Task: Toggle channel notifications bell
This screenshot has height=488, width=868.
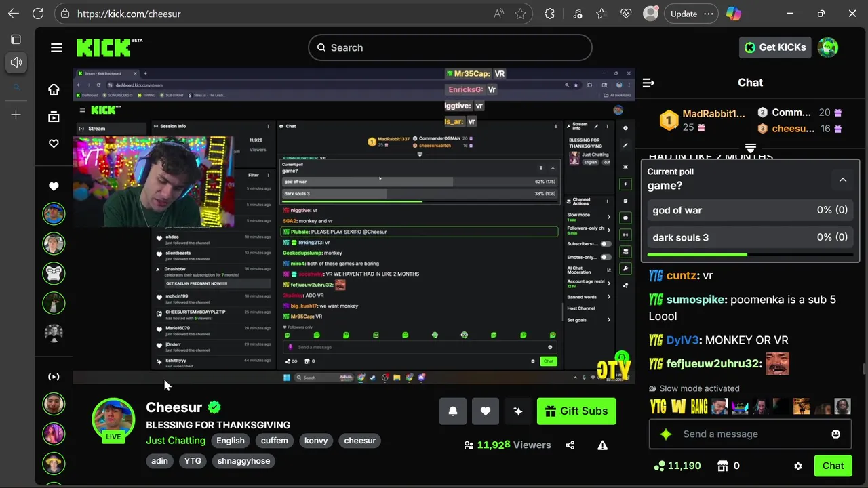Action: [x=453, y=411]
